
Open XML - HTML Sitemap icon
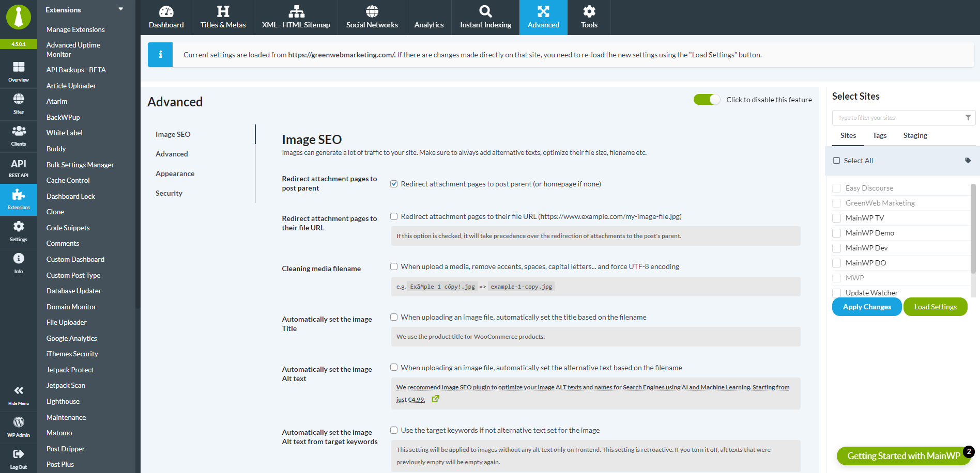pos(296,11)
